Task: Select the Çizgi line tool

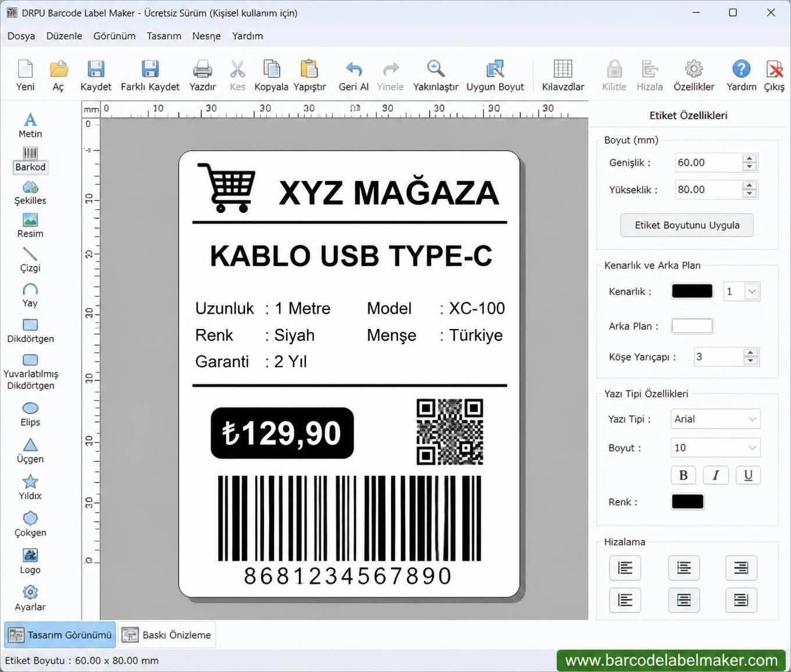Action: point(30,260)
